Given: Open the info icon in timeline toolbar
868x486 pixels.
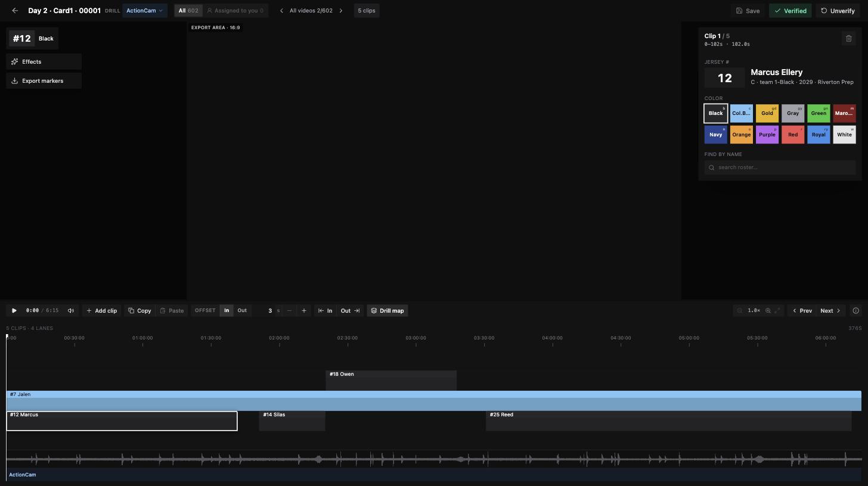Looking at the screenshot, I should pos(856,310).
